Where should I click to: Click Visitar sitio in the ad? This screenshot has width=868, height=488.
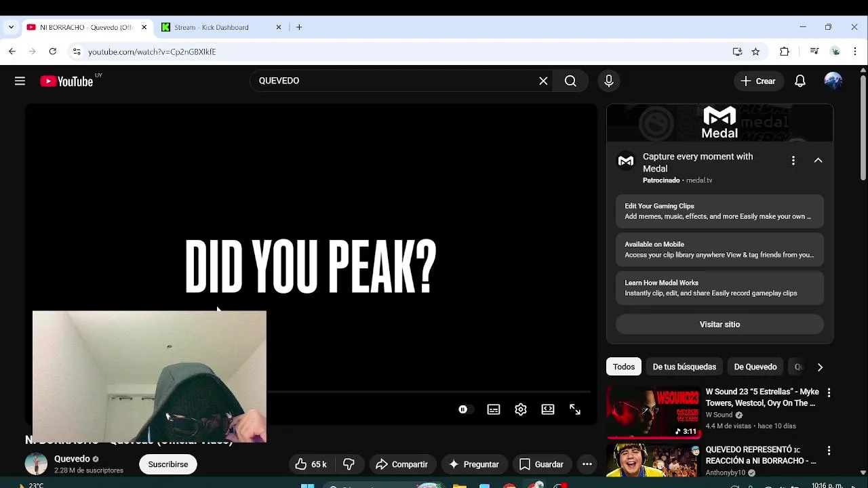[x=719, y=324]
